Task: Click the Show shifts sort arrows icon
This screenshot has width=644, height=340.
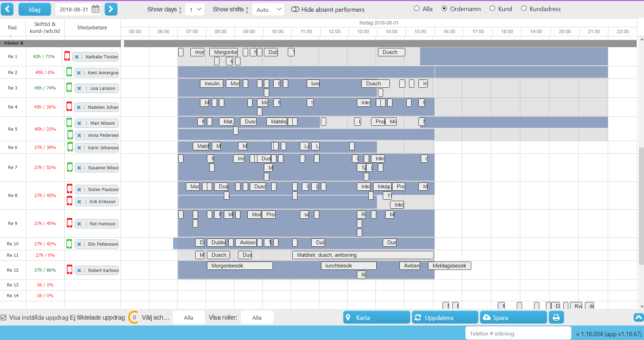Action: point(247,10)
